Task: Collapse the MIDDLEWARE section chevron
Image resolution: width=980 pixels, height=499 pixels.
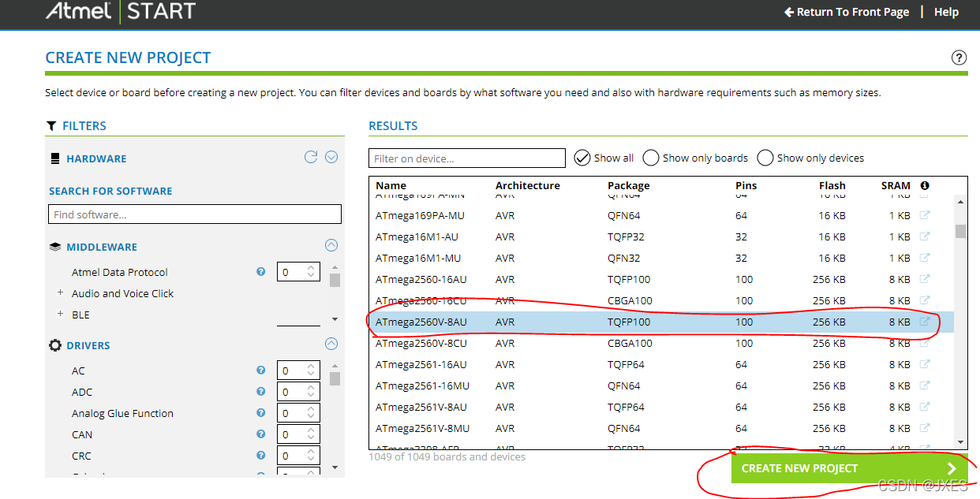Action: coord(331,245)
